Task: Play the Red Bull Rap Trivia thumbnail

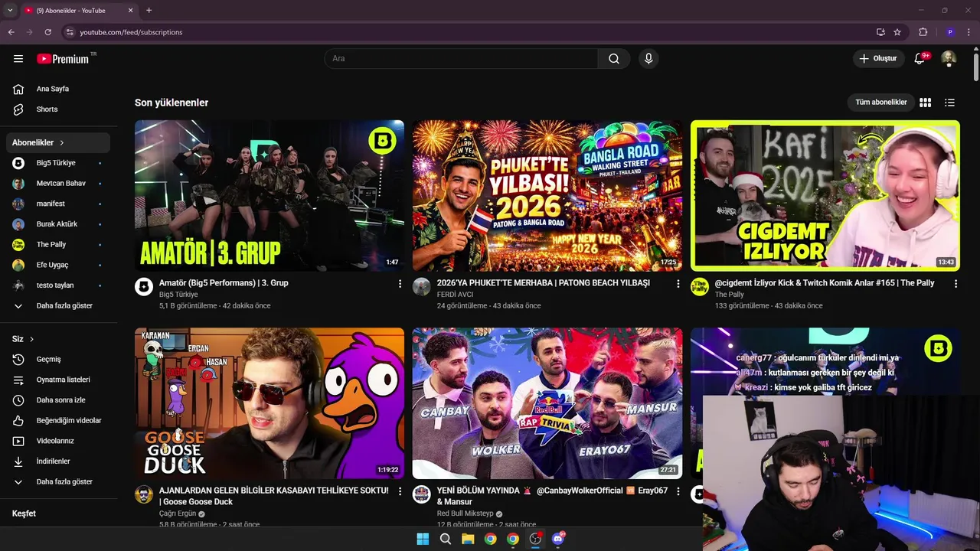Action: pos(547,403)
